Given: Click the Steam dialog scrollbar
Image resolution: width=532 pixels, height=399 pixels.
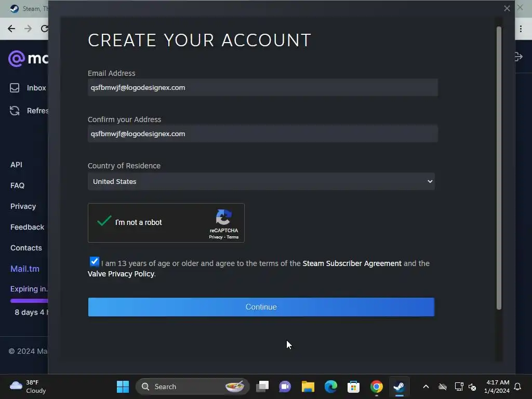Looking at the screenshot, I should [499, 168].
